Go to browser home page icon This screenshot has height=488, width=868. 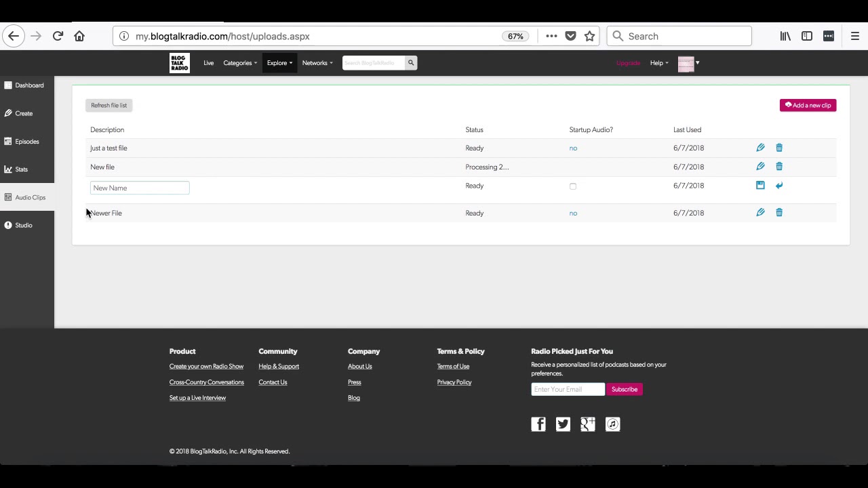(79, 36)
